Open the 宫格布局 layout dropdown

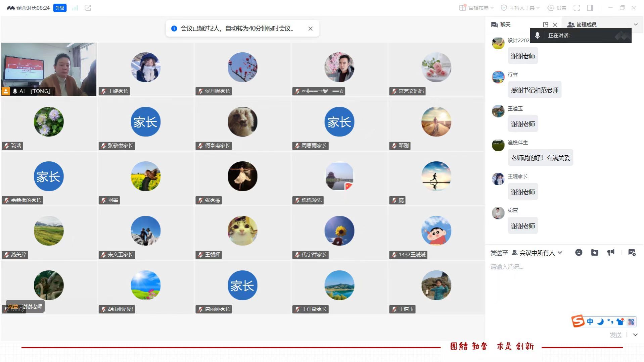[476, 8]
